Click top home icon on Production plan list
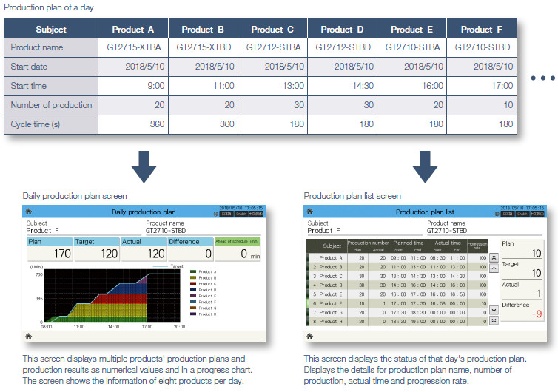The image size is (558, 392). point(309,212)
